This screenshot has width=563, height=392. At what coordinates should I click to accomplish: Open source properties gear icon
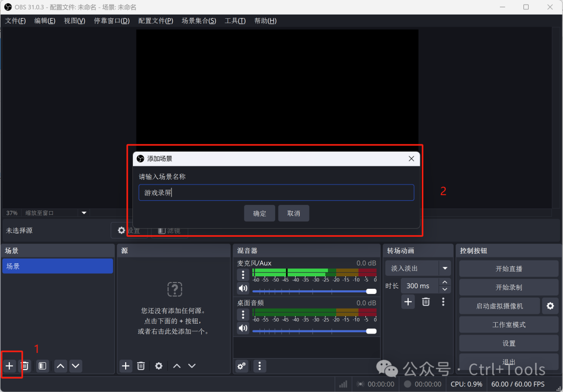pyautogui.click(x=158, y=366)
